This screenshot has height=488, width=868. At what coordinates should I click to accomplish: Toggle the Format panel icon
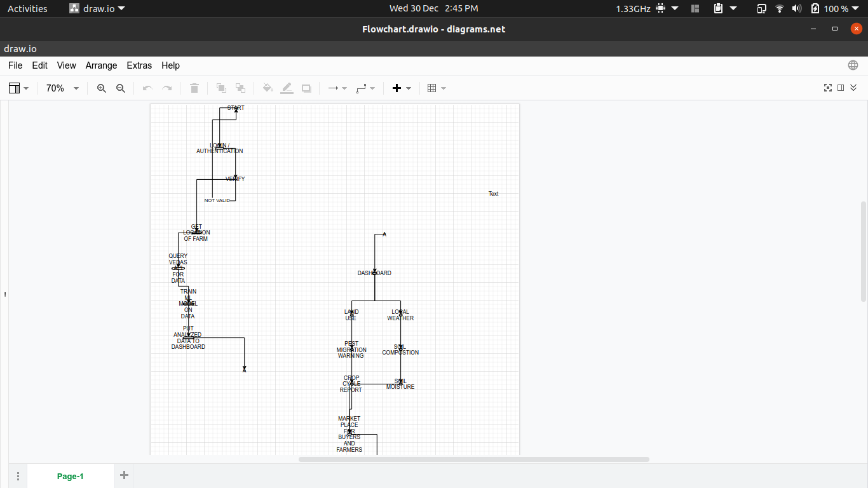pyautogui.click(x=841, y=88)
